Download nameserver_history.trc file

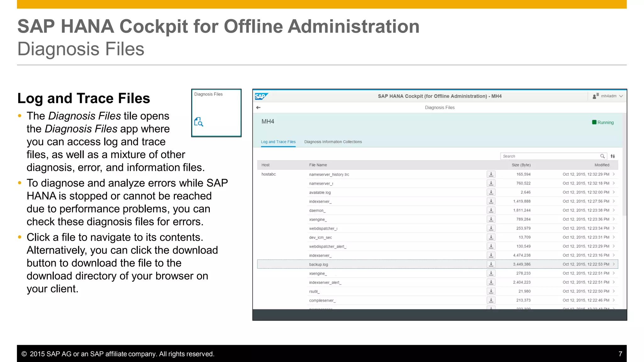491,174
